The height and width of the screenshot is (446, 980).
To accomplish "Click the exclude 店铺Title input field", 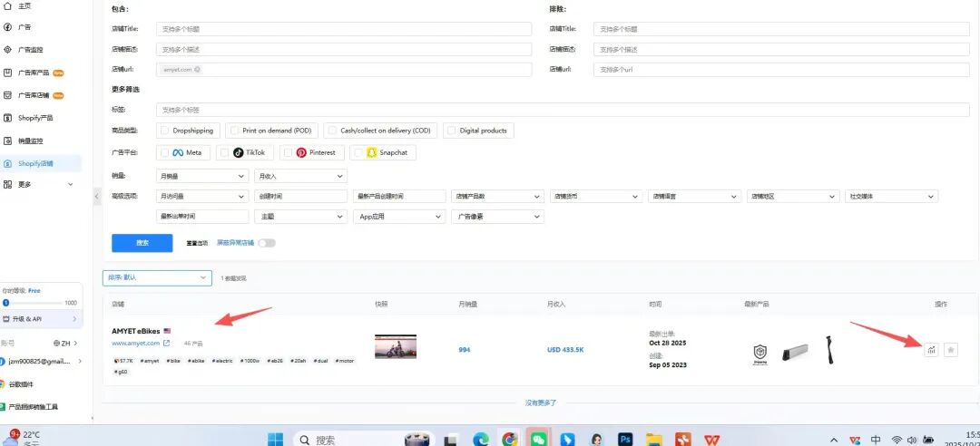I will 781,29.
